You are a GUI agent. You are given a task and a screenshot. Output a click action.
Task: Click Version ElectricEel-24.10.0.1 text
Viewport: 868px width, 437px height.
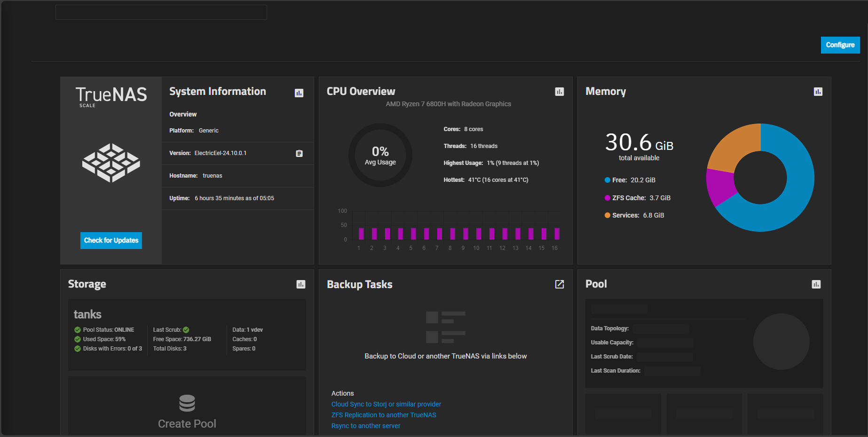[x=208, y=153]
